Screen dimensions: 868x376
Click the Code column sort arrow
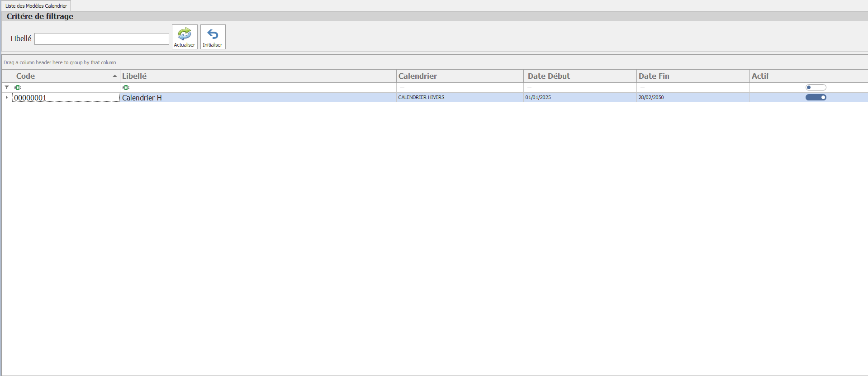[x=115, y=76]
